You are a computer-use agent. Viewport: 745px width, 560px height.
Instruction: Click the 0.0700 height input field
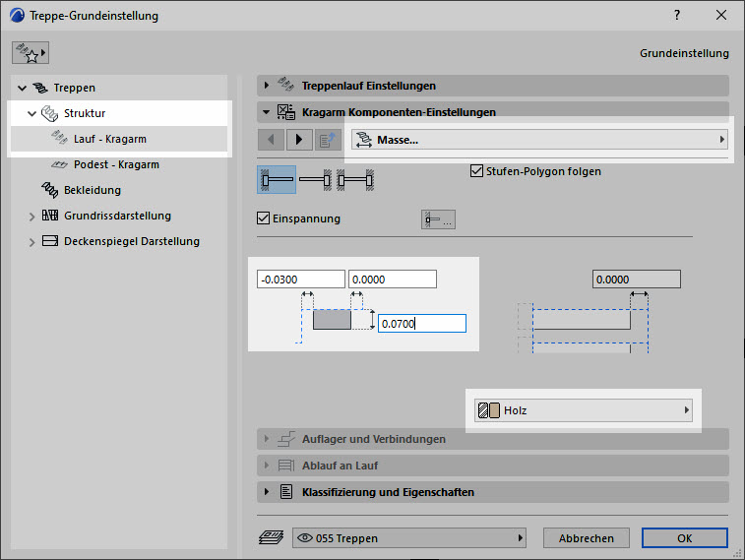click(421, 323)
